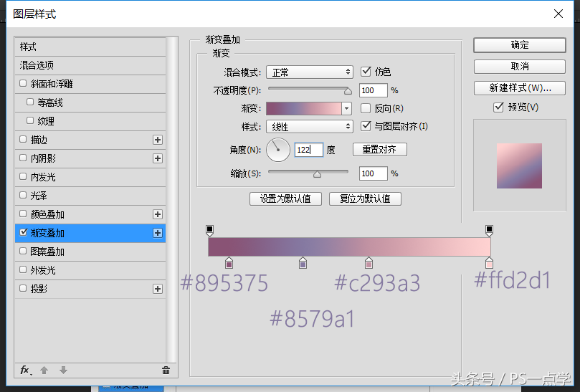The height and width of the screenshot is (392, 580).
Task: Add another 内阴影 effect with plus icon
Action: [158, 158]
